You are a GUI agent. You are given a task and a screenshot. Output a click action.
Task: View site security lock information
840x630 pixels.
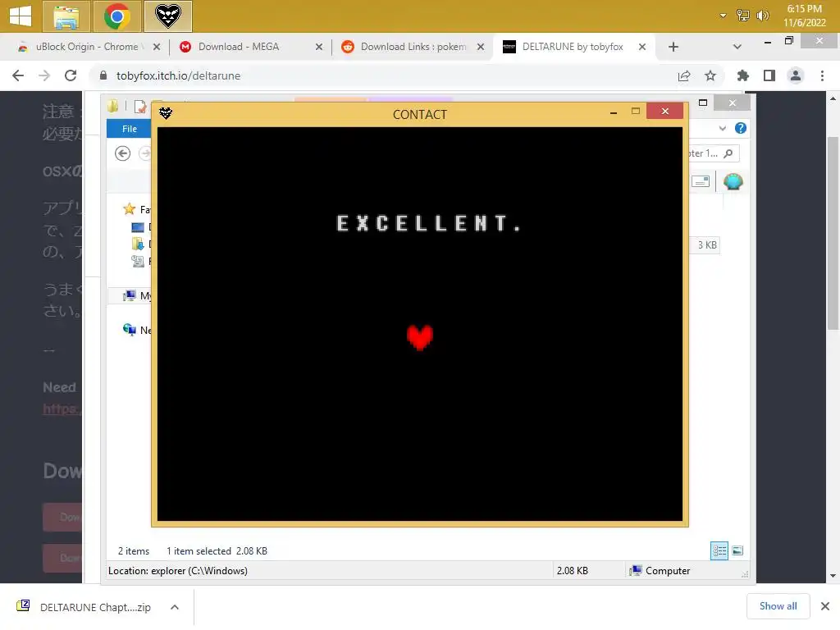[x=103, y=75]
